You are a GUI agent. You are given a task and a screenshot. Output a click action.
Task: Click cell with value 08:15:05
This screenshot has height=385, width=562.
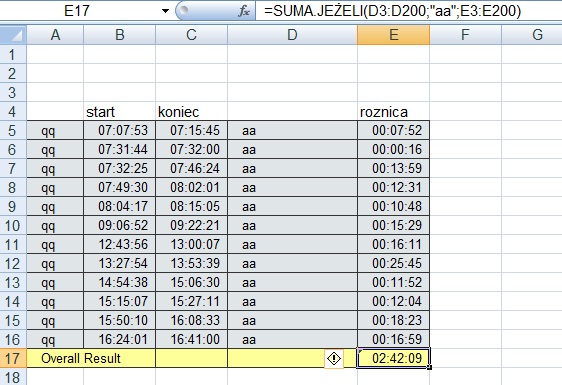[x=191, y=206]
